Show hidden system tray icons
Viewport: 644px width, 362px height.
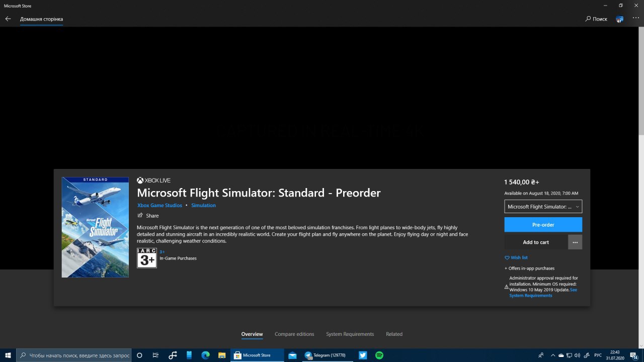click(x=553, y=355)
